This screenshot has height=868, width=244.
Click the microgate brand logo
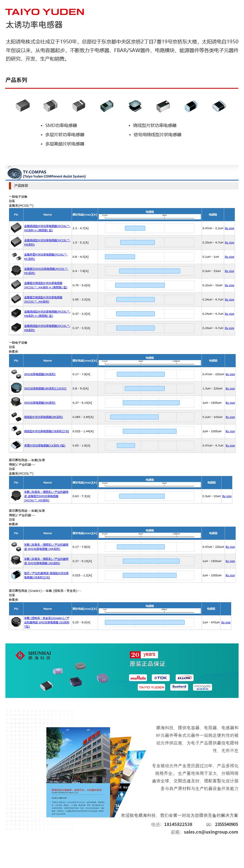point(202,687)
